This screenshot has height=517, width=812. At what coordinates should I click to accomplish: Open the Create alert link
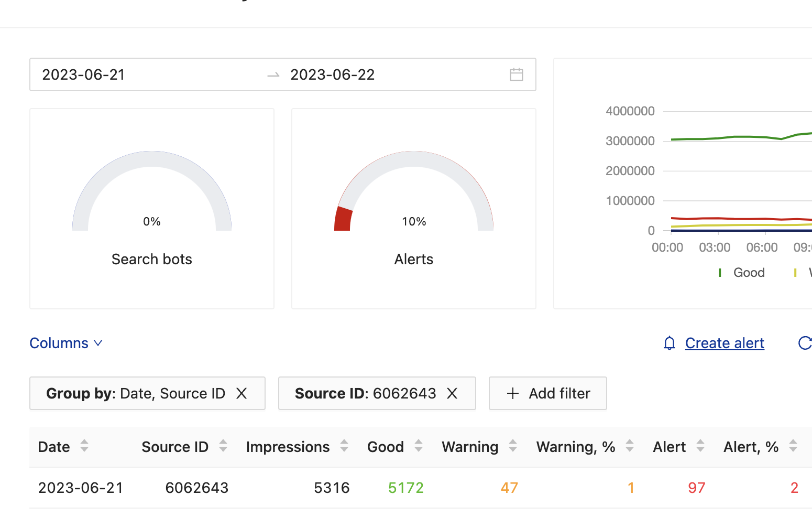[724, 343]
